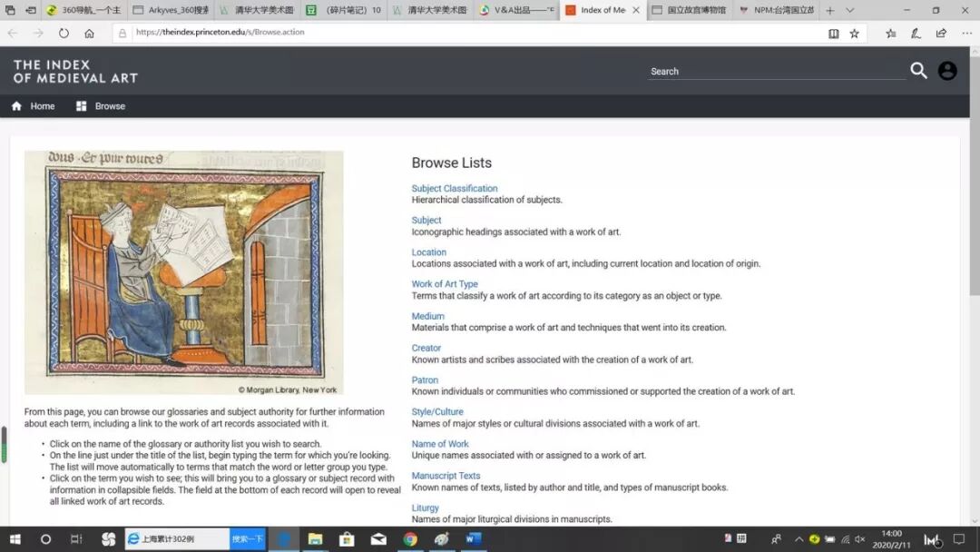Open reading view book icon
Image resolution: width=980 pixels, height=552 pixels.
point(833,34)
